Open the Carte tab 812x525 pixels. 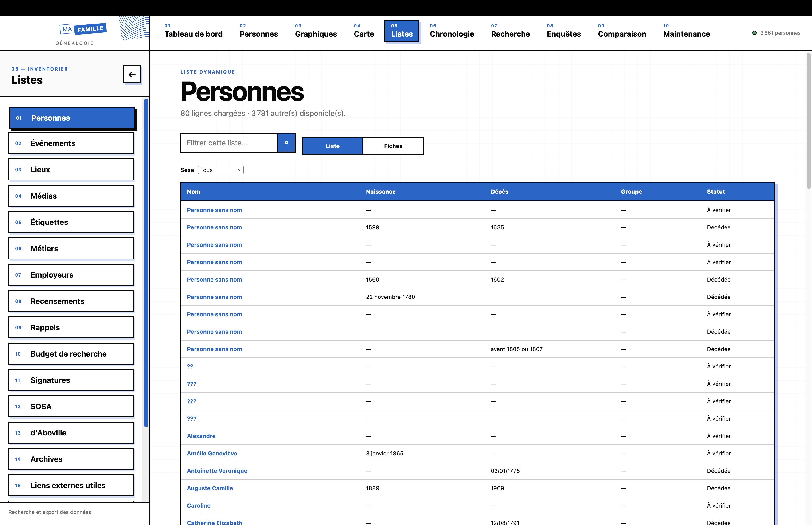pos(363,31)
